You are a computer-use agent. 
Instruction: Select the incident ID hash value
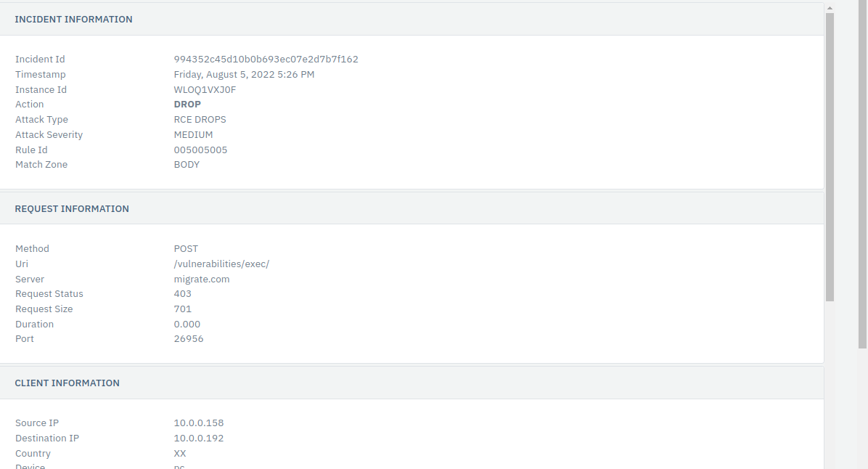click(266, 60)
